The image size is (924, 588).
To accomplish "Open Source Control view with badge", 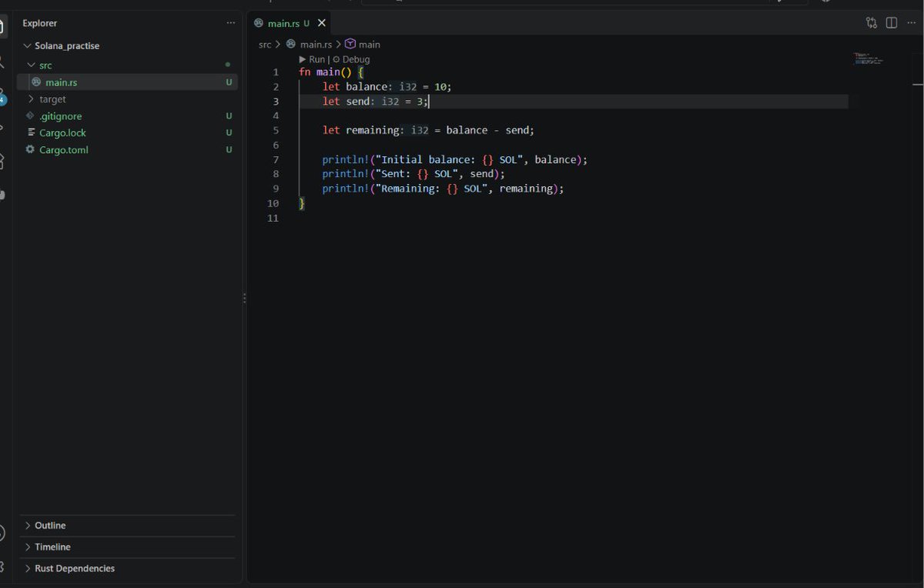I will pyautogui.click(x=2, y=95).
